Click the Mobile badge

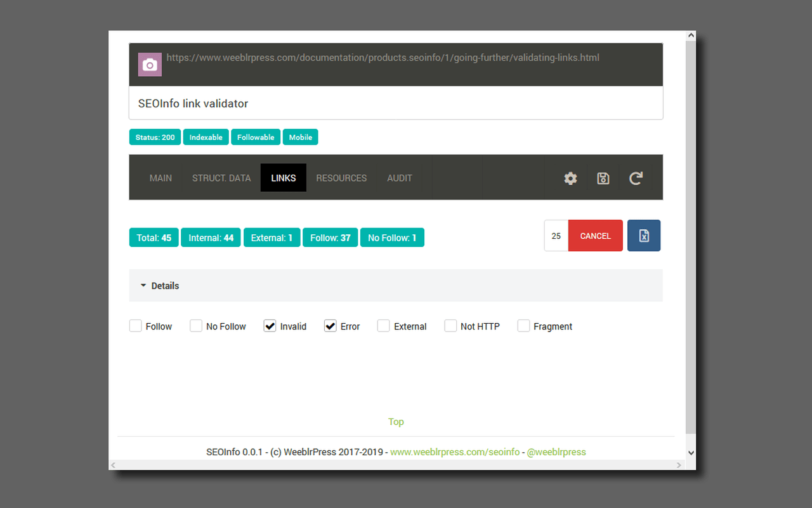pos(301,137)
